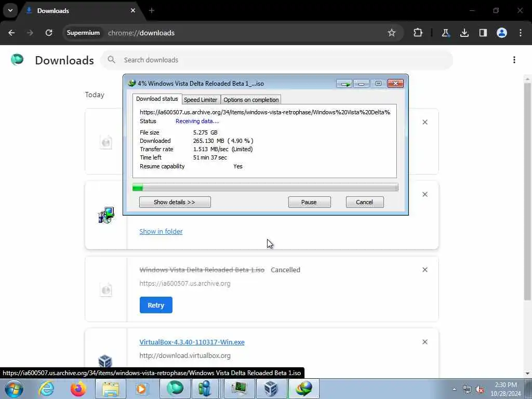Open the Options on completion tab
532x399 pixels.
(x=251, y=100)
